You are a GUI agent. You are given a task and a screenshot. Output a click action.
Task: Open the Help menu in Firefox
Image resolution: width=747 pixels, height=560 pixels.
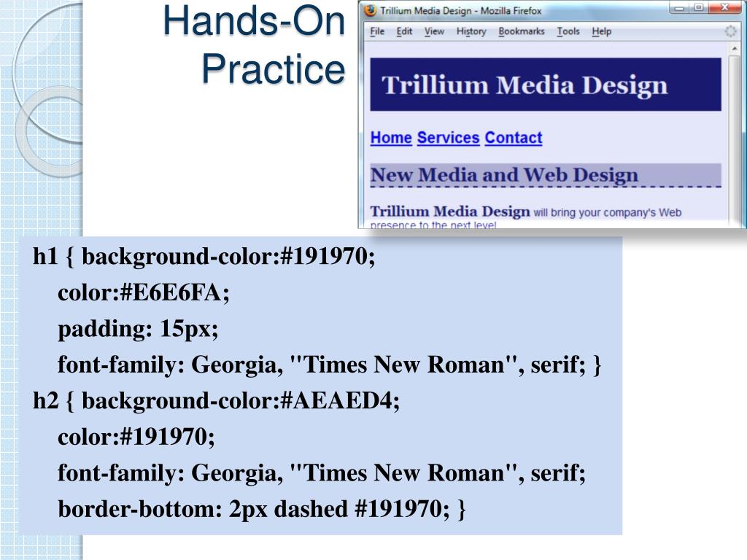(602, 31)
